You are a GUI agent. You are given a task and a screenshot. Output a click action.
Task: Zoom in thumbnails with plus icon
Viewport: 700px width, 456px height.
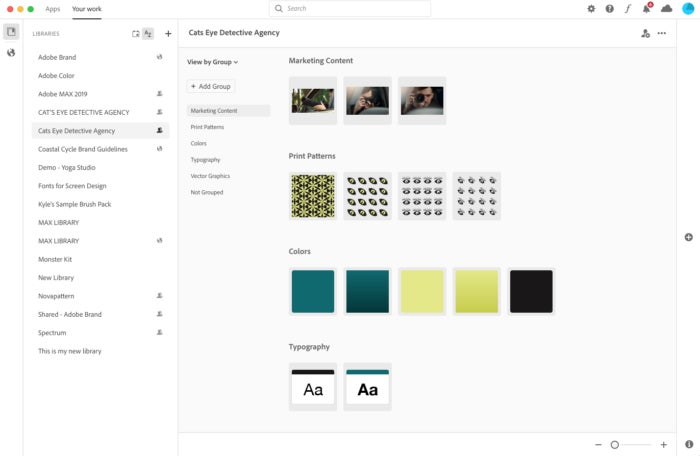coord(664,445)
